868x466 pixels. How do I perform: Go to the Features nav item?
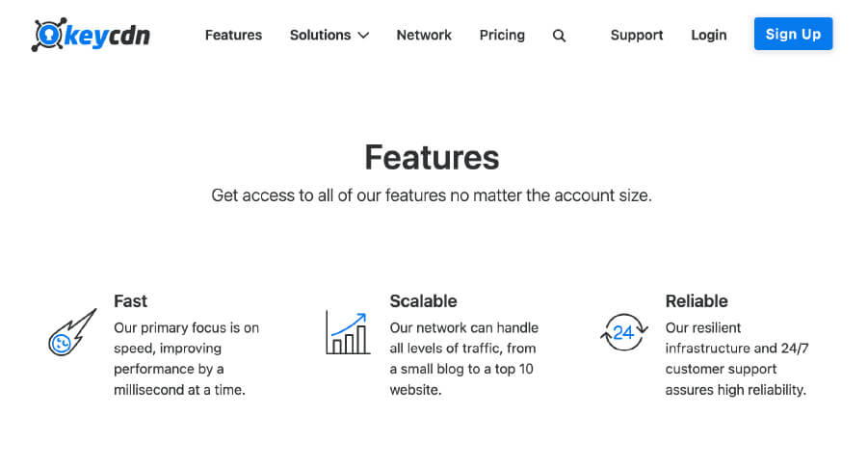[233, 35]
